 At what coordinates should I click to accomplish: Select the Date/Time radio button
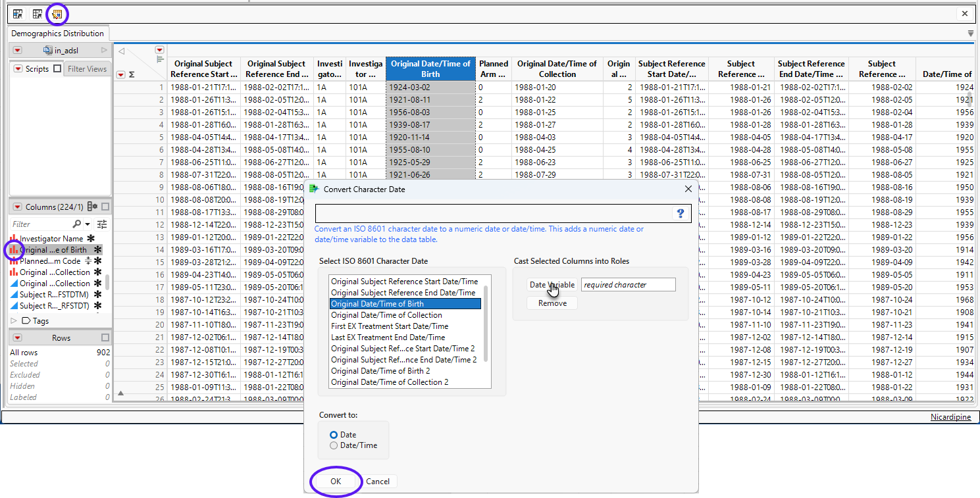coord(334,445)
